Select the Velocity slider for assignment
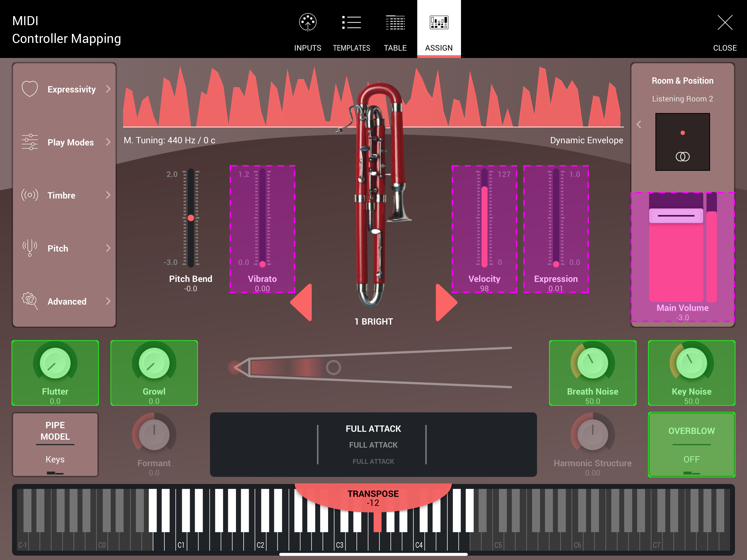Screen dimensions: 747x560 pos(484,229)
